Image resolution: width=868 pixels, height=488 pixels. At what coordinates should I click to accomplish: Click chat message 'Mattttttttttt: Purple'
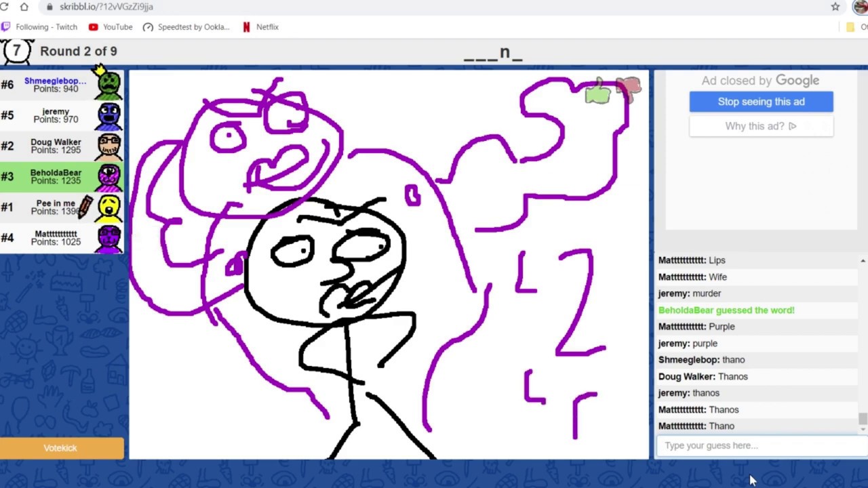coord(696,327)
